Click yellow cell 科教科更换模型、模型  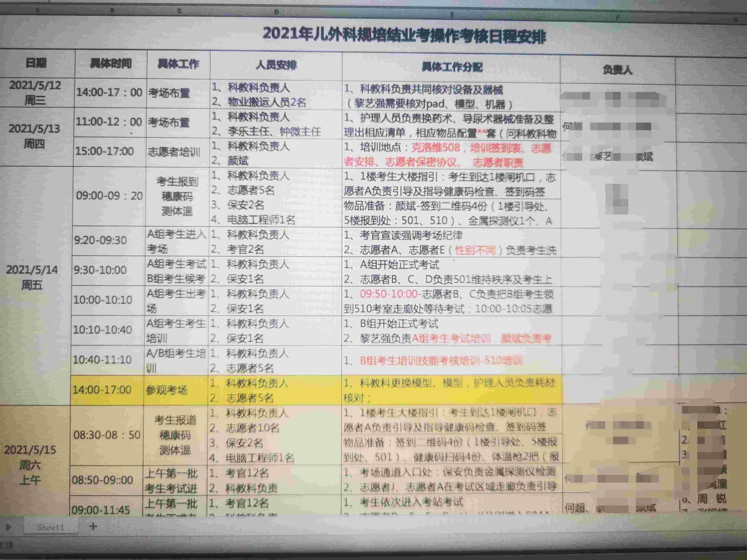452,390
